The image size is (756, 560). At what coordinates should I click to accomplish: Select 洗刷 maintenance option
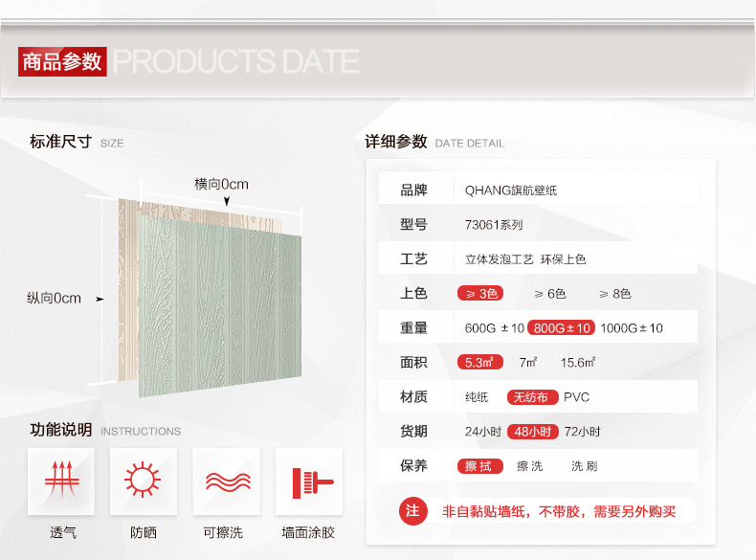pos(585,466)
